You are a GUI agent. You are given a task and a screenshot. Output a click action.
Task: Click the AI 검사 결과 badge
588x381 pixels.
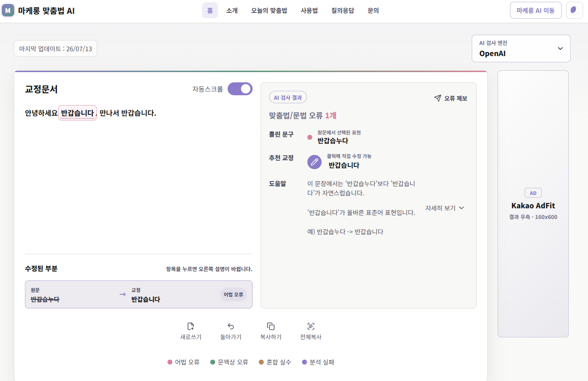[288, 97]
